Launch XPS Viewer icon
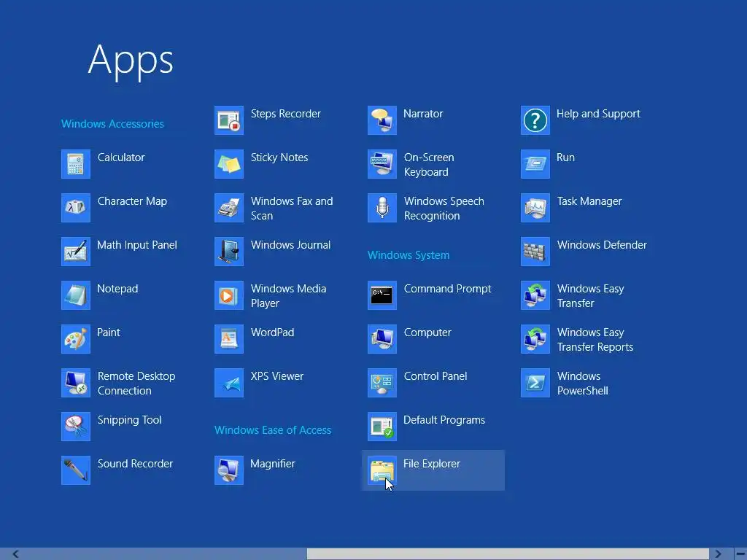 pos(229,384)
